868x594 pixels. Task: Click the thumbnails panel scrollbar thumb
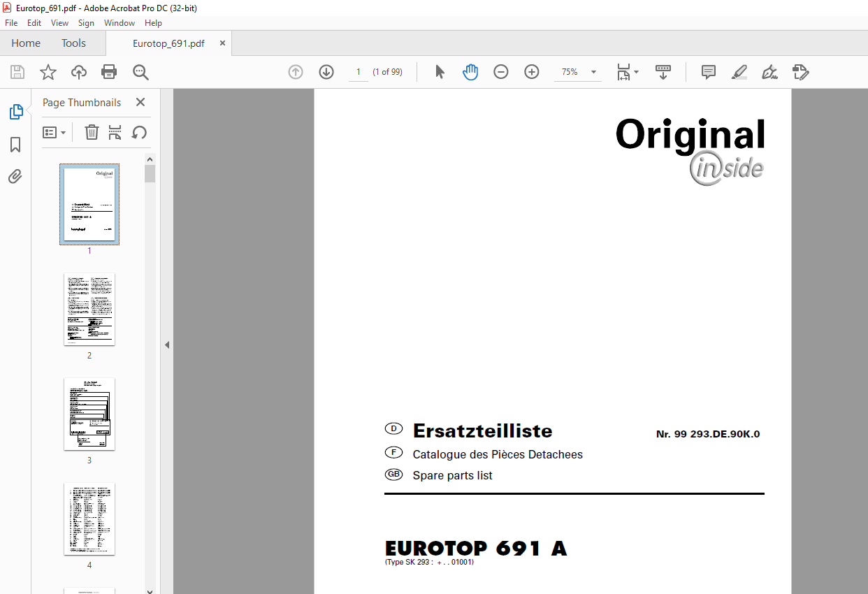(150, 173)
